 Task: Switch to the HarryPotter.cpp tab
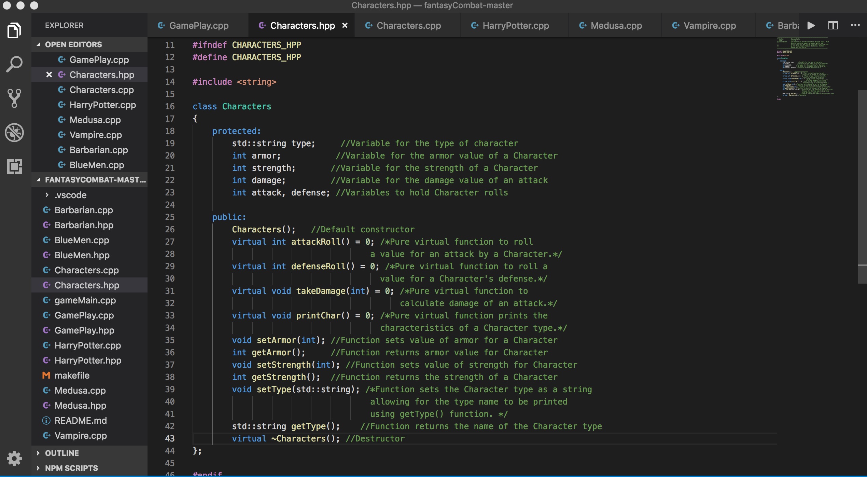coord(515,26)
